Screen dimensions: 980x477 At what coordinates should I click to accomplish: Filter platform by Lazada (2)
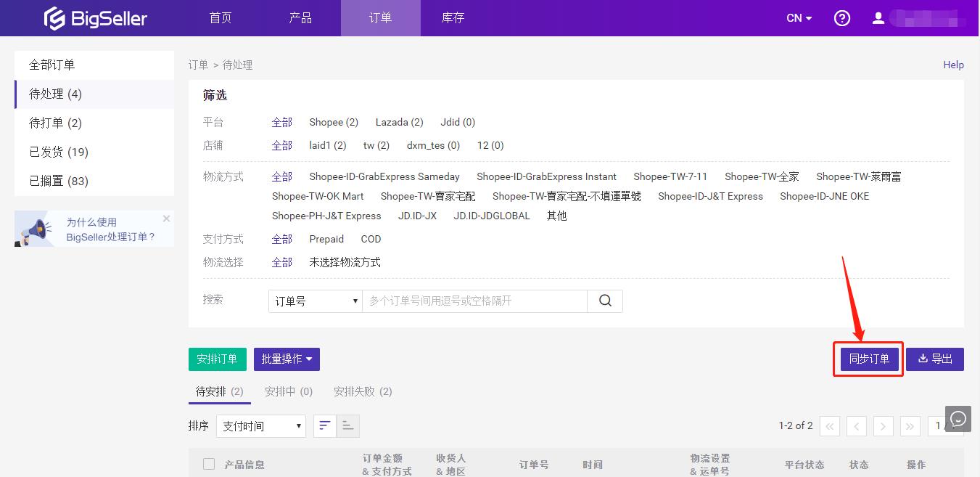click(399, 123)
